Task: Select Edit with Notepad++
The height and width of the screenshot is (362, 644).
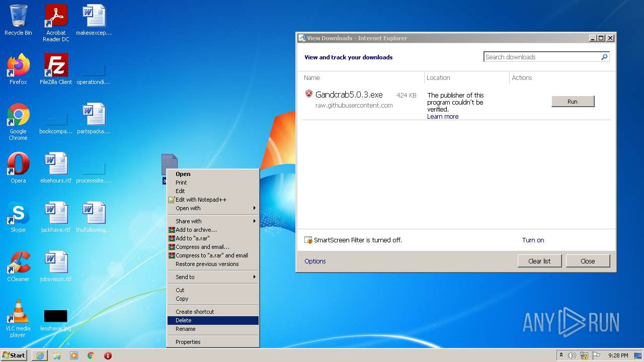Action: click(213, 200)
